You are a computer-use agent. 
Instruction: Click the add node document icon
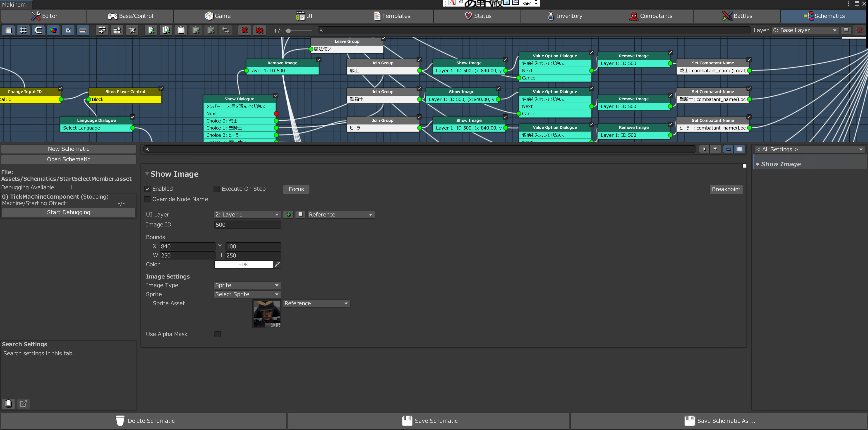(x=151, y=30)
